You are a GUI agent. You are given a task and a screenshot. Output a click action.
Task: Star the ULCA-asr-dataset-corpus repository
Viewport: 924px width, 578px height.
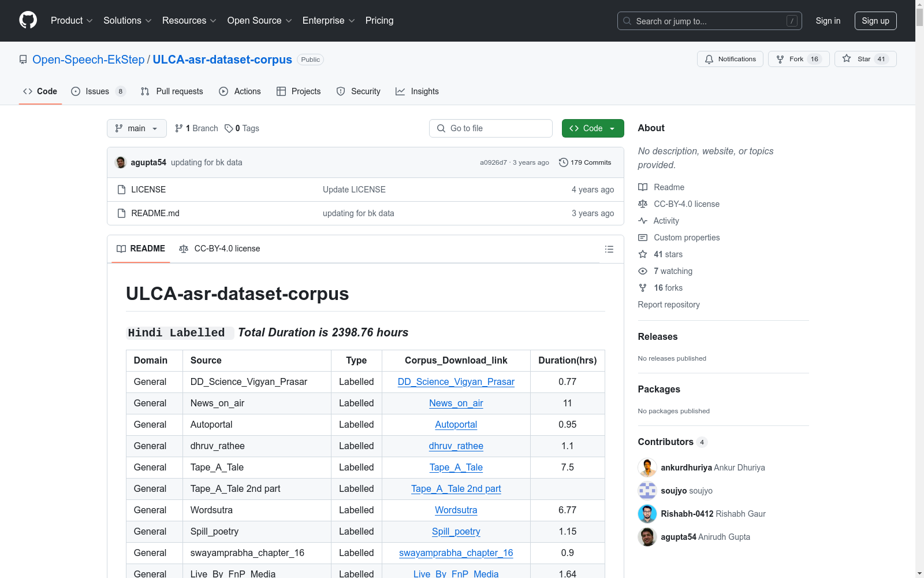pyautogui.click(x=865, y=59)
